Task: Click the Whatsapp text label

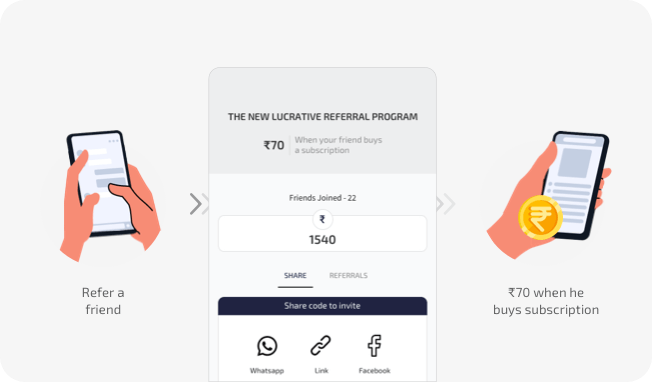Action: tap(267, 371)
